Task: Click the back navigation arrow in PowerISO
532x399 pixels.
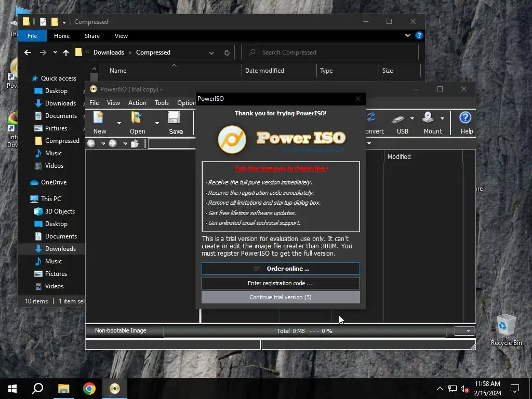Action: click(x=91, y=143)
